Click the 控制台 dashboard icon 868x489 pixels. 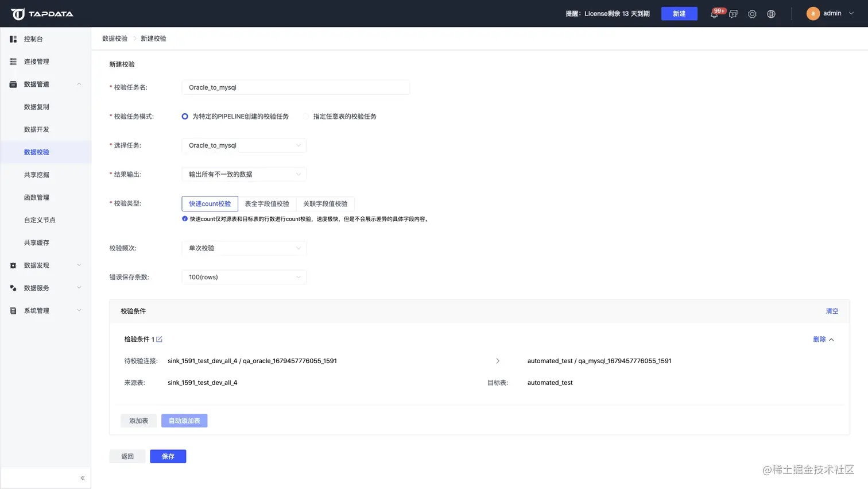(13, 39)
